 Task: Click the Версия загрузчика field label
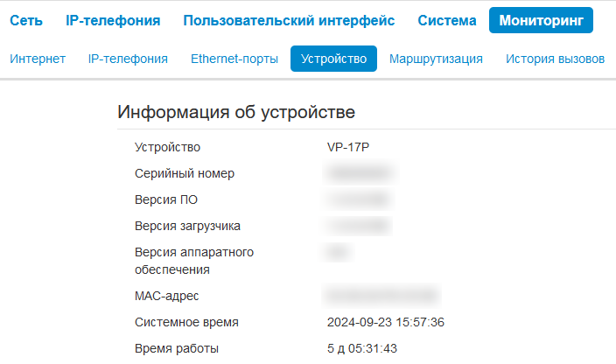(x=187, y=226)
